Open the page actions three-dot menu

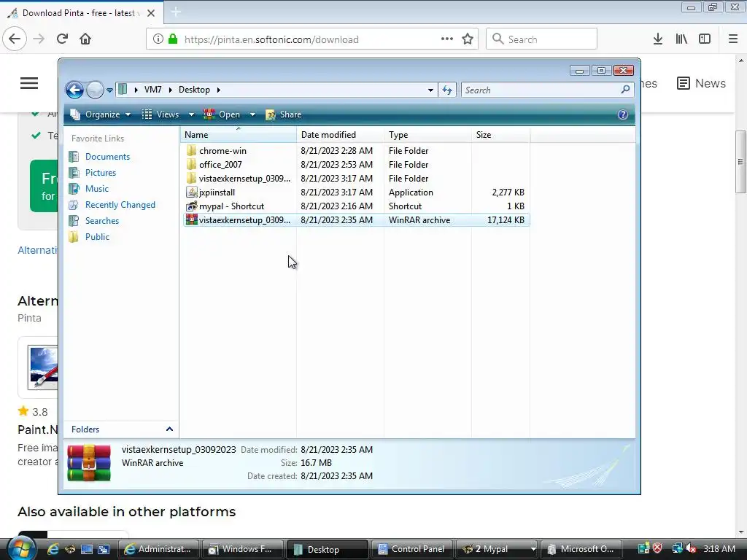coord(447,39)
